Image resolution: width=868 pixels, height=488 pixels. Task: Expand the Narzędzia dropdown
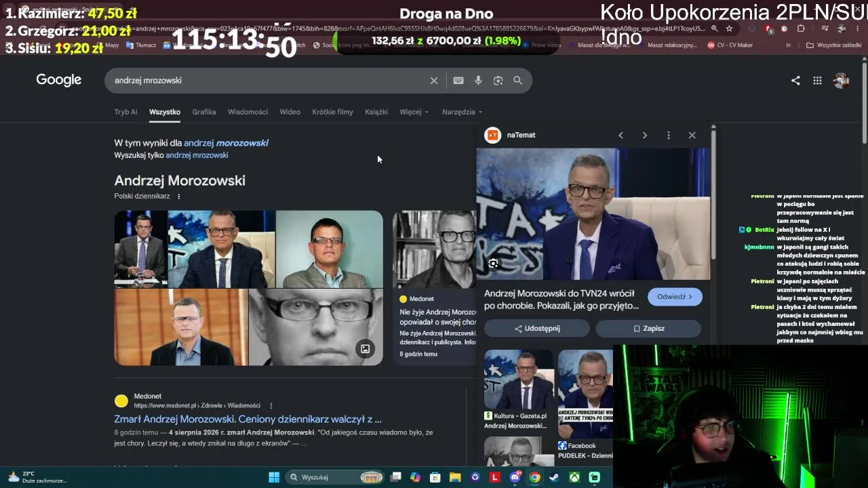click(462, 112)
